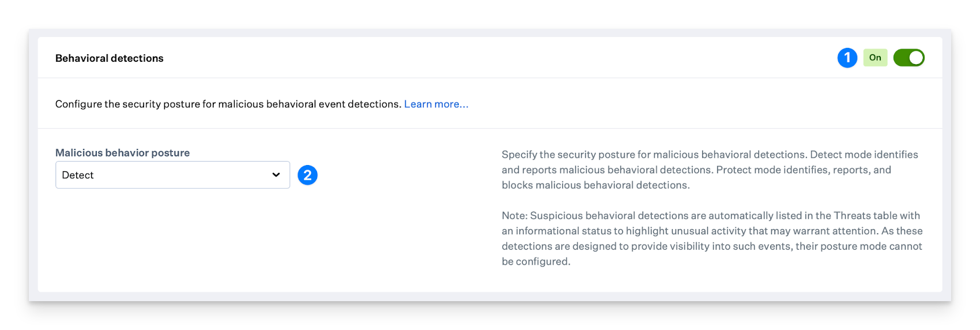Screen dimensions: 980x330
Task: Open the Learn more link
Action: [436, 104]
